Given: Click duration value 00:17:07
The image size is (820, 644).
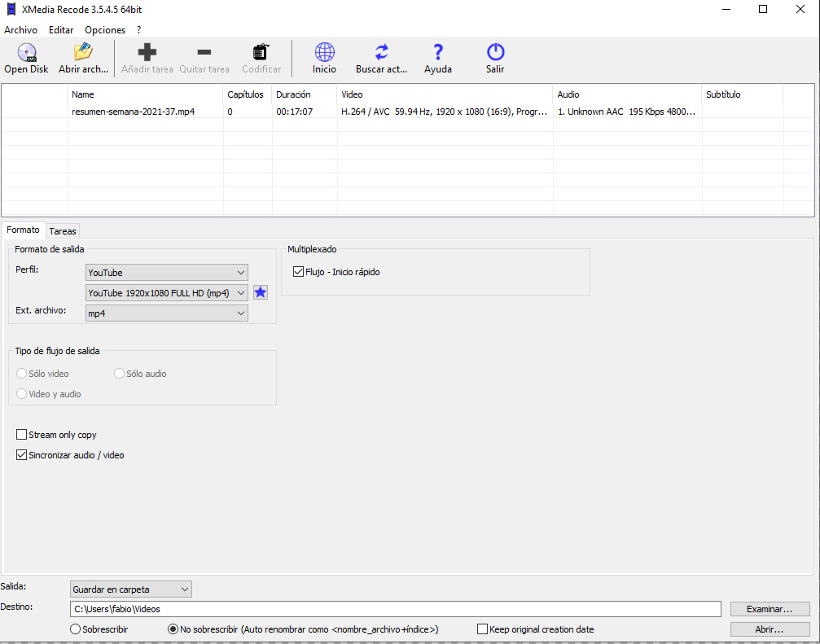Looking at the screenshot, I should [295, 112].
